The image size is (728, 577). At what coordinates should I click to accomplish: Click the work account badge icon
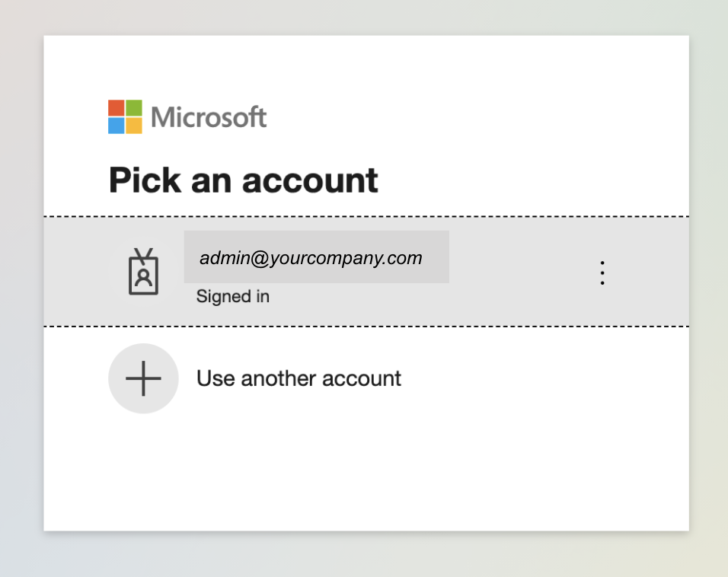143,273
